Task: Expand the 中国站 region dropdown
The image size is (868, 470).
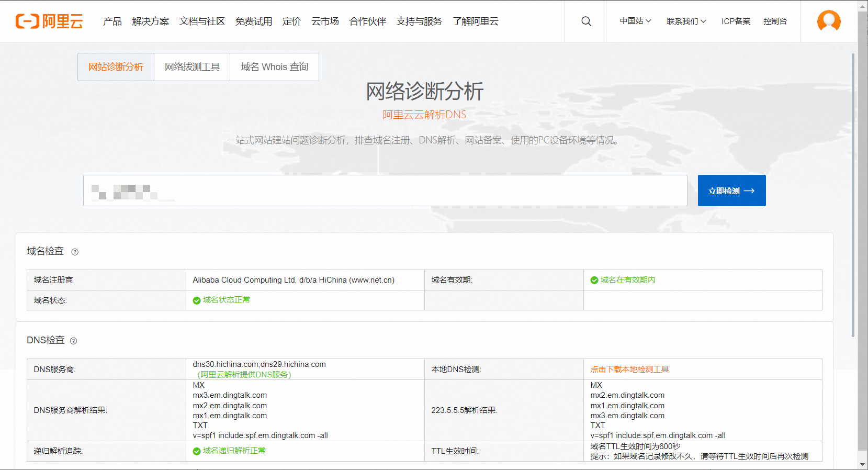Action: (635, 21)
